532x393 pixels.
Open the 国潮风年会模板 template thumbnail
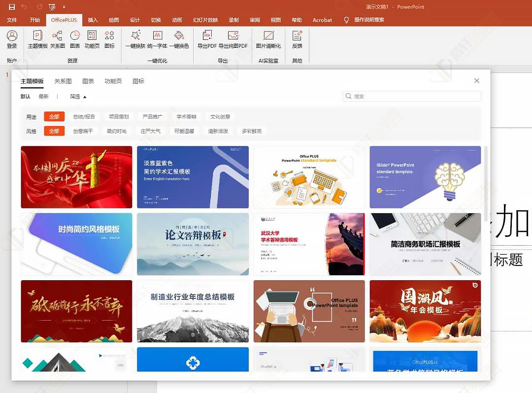tap(425, 311)
